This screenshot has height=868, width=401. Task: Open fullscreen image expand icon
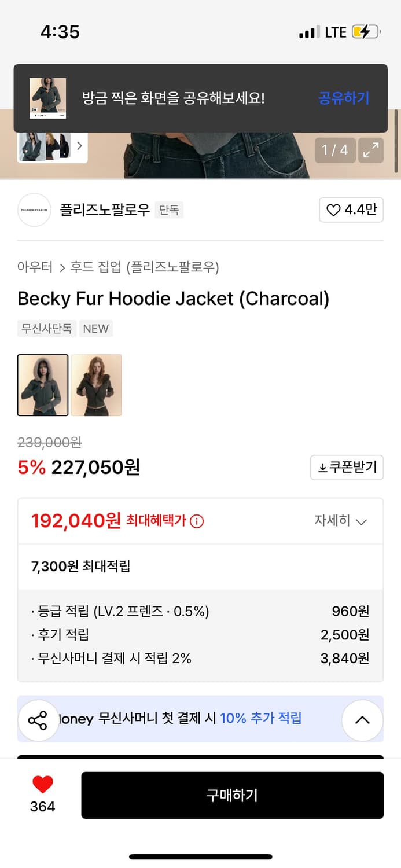tap(370, 150)
